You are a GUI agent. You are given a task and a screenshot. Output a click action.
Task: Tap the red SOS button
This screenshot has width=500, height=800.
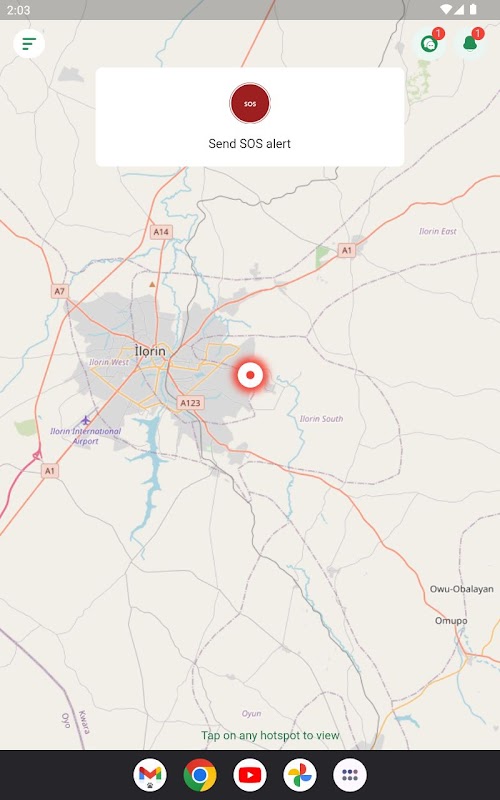pyautogui.click(x=250, y=104)
